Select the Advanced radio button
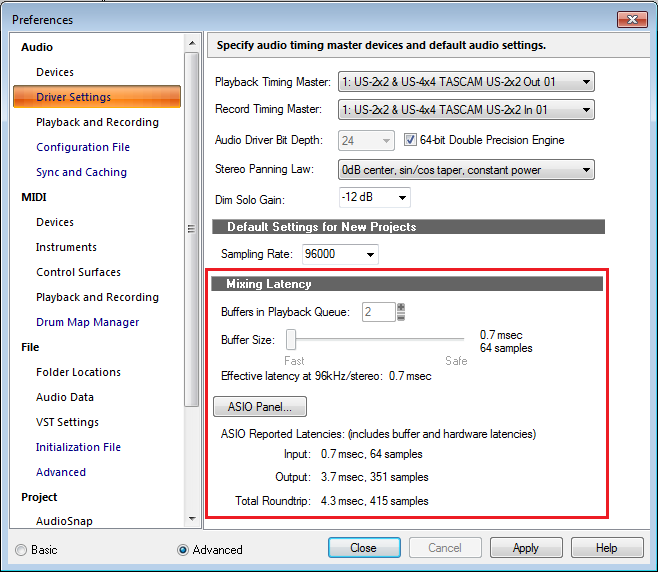Screen dimensions: 658x572 pos(183,550)
